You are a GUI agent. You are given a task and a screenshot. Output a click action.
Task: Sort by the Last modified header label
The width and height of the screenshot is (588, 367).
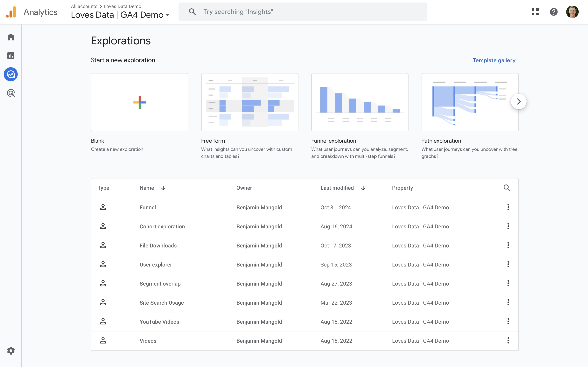337,188
